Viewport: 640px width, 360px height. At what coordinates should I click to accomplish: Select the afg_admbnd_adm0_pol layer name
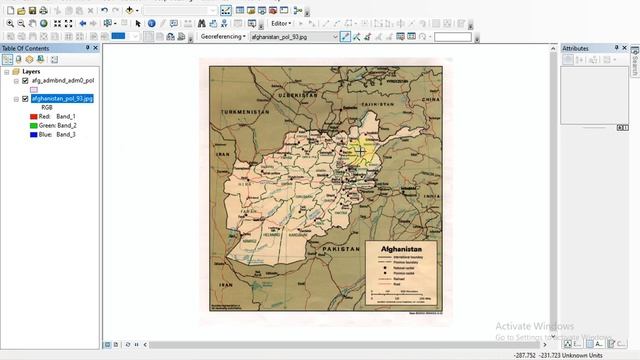(x=63, y=81)
